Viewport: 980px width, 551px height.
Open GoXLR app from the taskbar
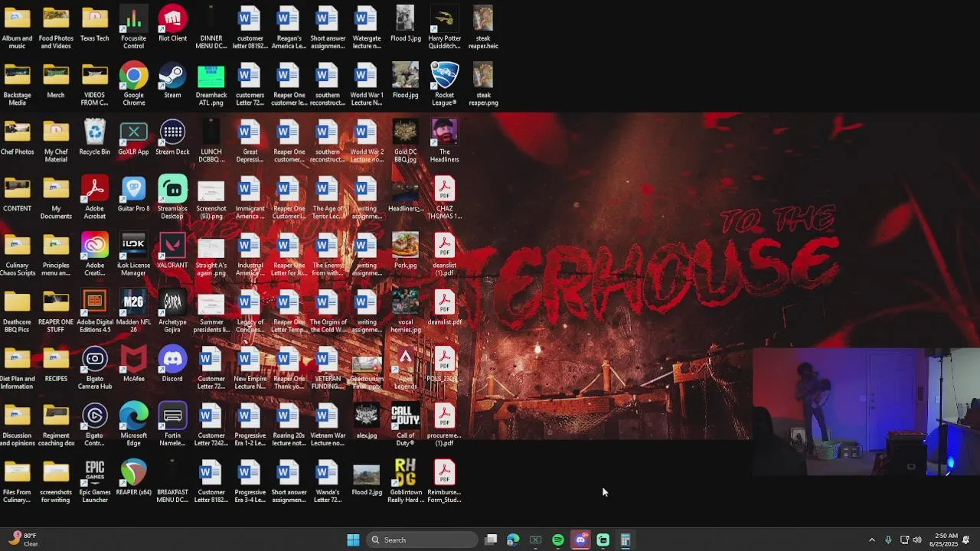tap(536, 540)
